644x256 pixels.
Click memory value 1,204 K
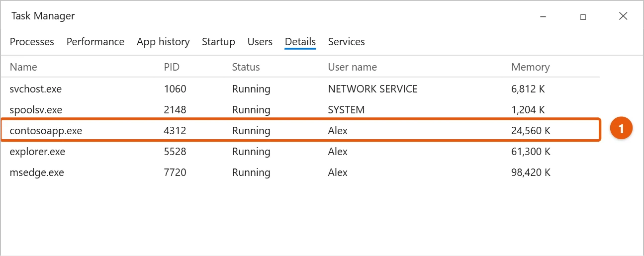(x=528, y=110)
